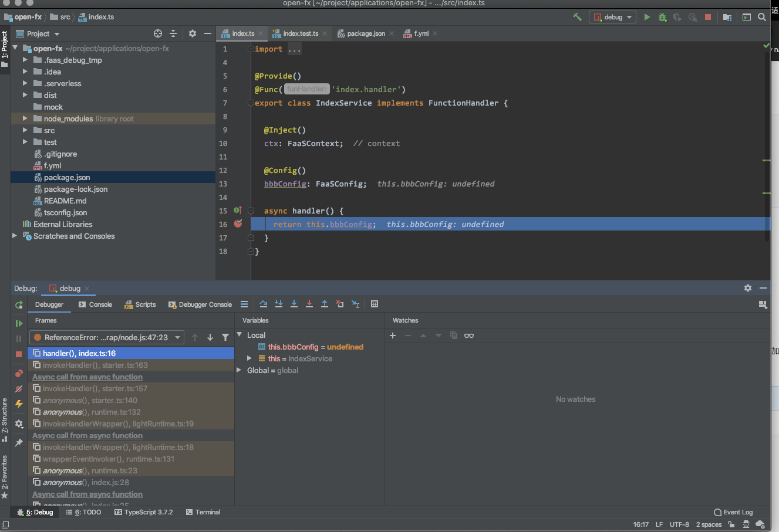Viewport: 779px width, 532px height.
Task: Click the Rerun debug icon
Action: pos(19,304)
